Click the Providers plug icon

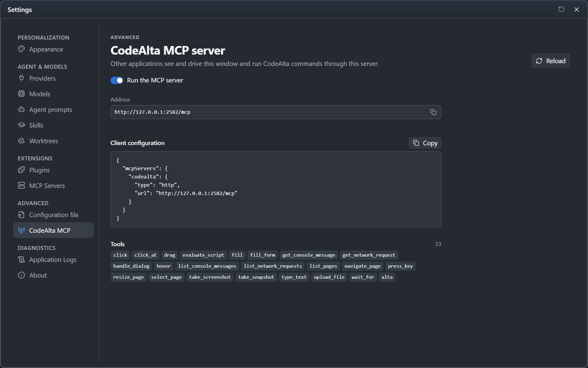pyautogui.click(x=21, y=78)
